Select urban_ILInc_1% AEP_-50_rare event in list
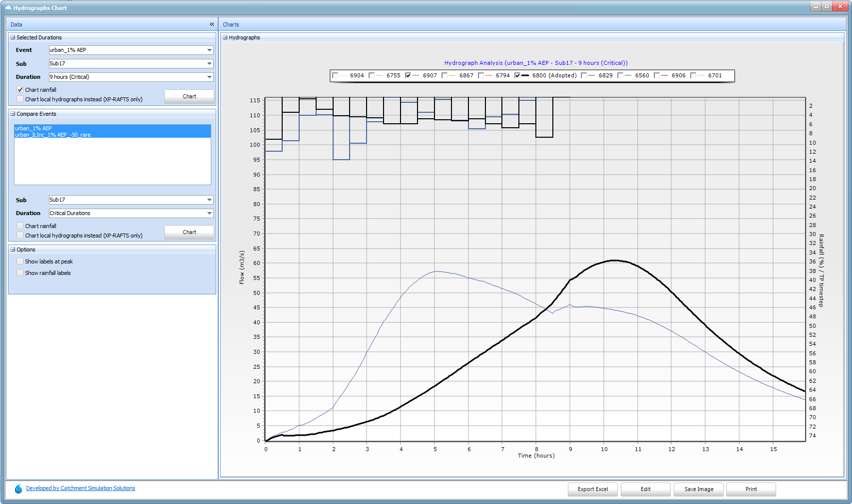 pos(53,135)
